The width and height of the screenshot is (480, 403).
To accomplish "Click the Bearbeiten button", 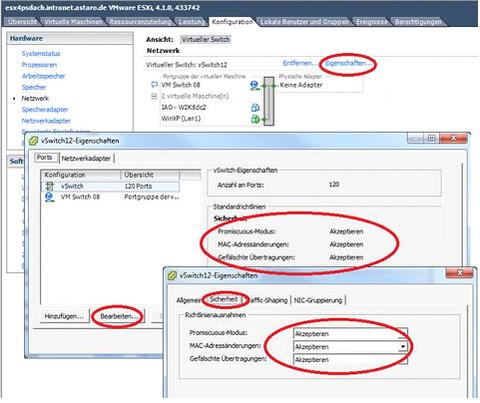I will [119, 316].
